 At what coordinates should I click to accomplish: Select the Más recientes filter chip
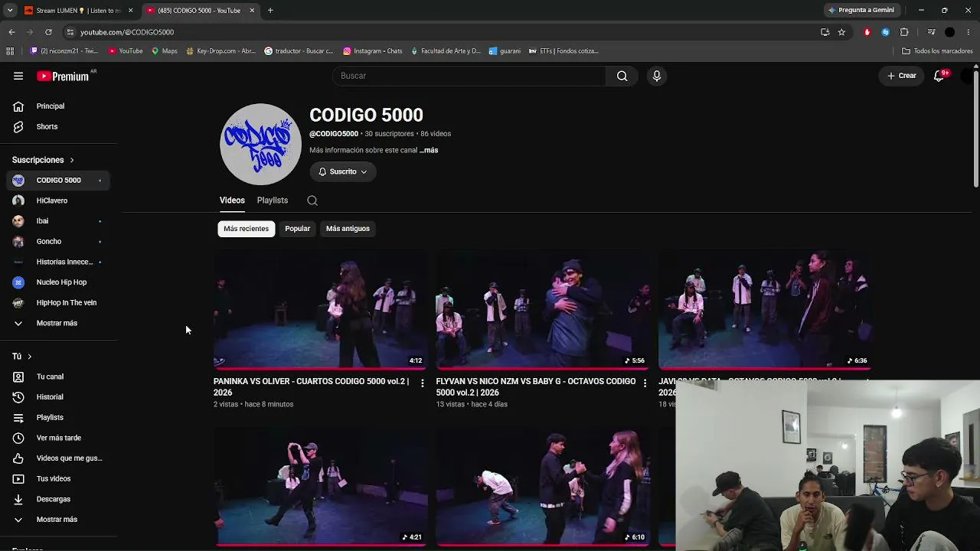[x=246, y=229]
